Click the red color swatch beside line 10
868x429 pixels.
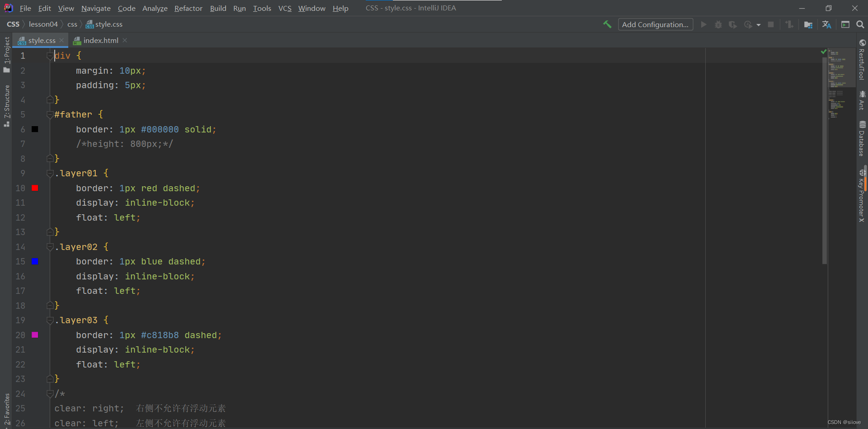pyautogui.click(x=35, y=188)
